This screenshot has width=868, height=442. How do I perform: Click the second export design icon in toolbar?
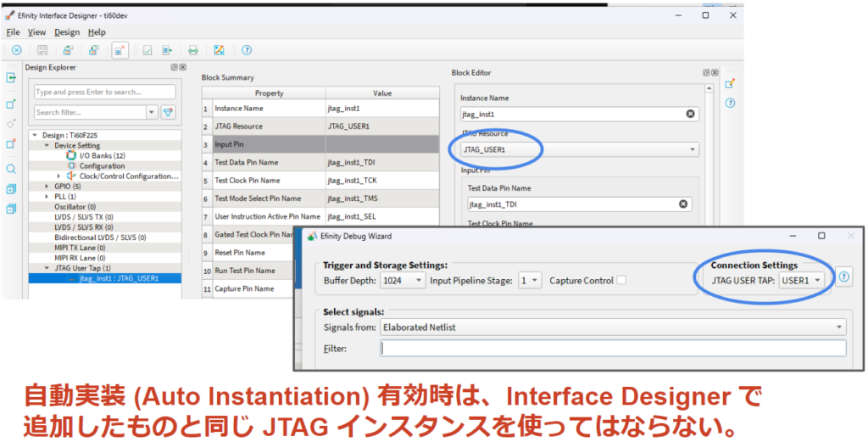tap(93, 50)
